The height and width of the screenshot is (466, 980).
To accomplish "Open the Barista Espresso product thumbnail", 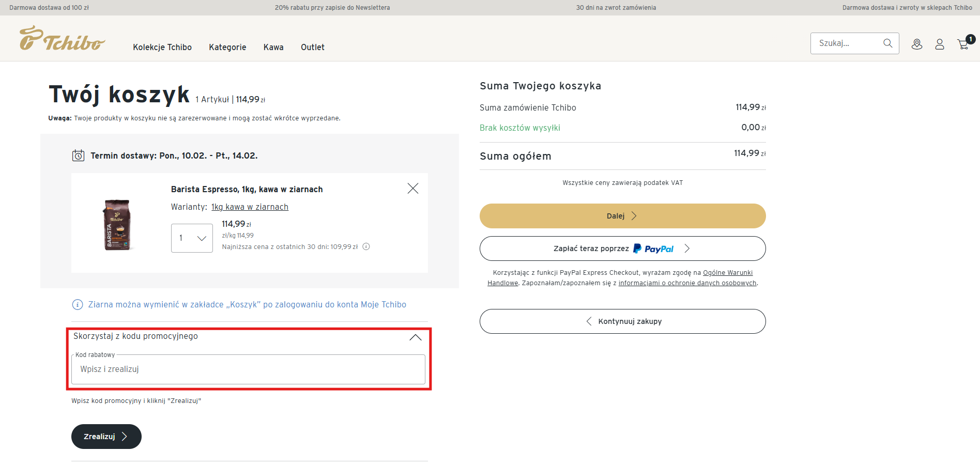I will (x=117, y=225).
